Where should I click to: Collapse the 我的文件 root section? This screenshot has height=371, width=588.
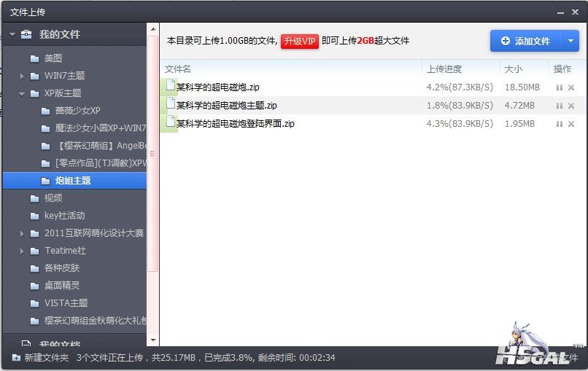[12, 34]
